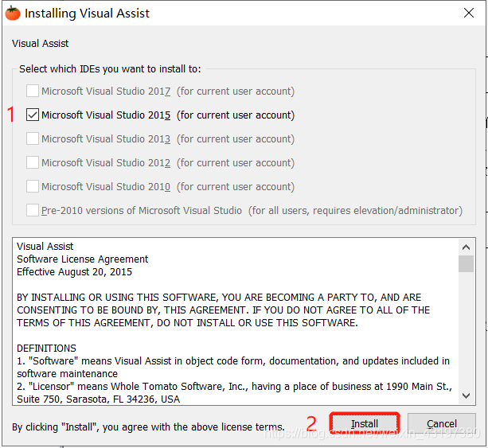
Task: Click the tomato icon in title bar
Action: point(13,14)
